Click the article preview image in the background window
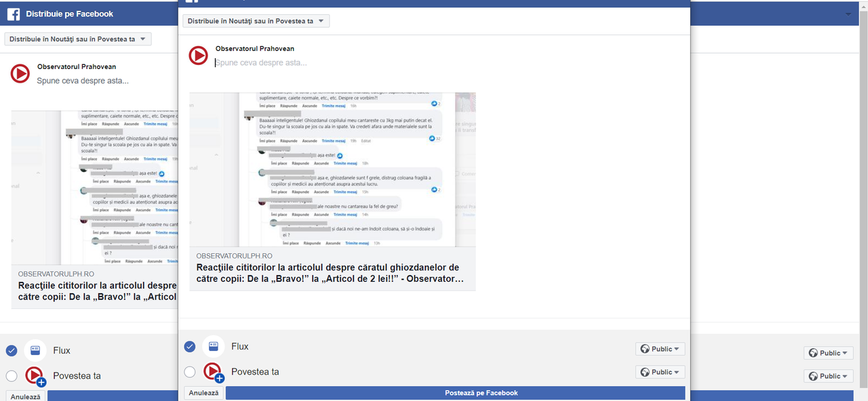The width and height of the screenshot is (868, 401). (x=94, y=187)
